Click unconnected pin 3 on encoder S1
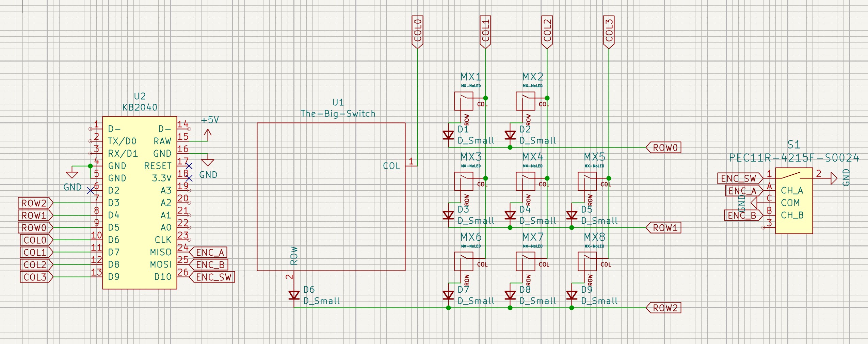This screenshot has height=344, width=868. [x=769, y=227]
